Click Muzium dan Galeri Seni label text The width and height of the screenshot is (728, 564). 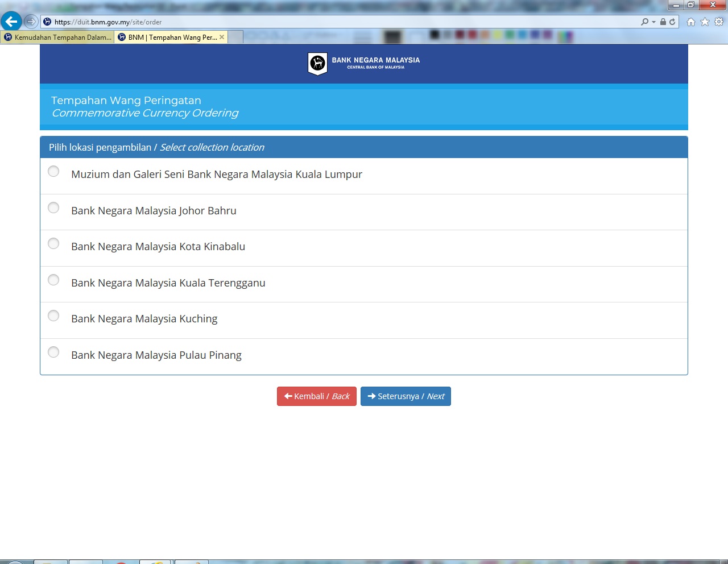pyautogui.click(x=217, y=175)
